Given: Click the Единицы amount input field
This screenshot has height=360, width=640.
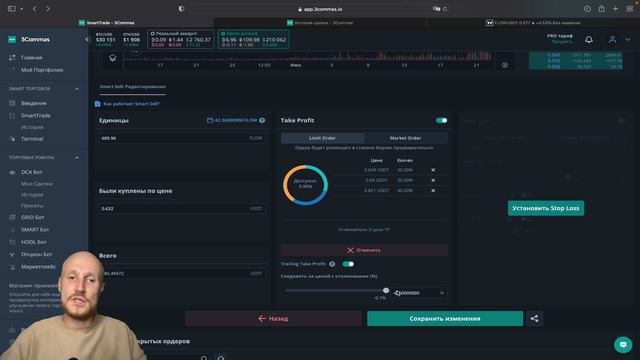Looking at the screenshot, I should coord(182,138).
